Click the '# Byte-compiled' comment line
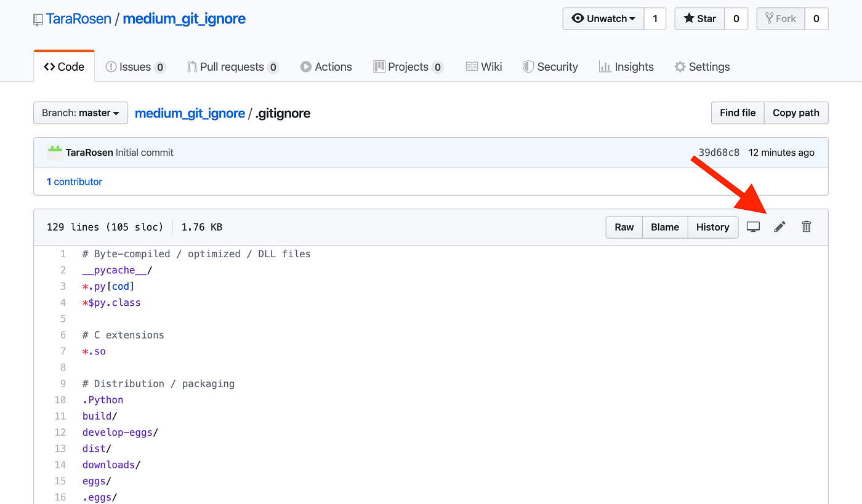862x504 pixels. coord(196,254)
